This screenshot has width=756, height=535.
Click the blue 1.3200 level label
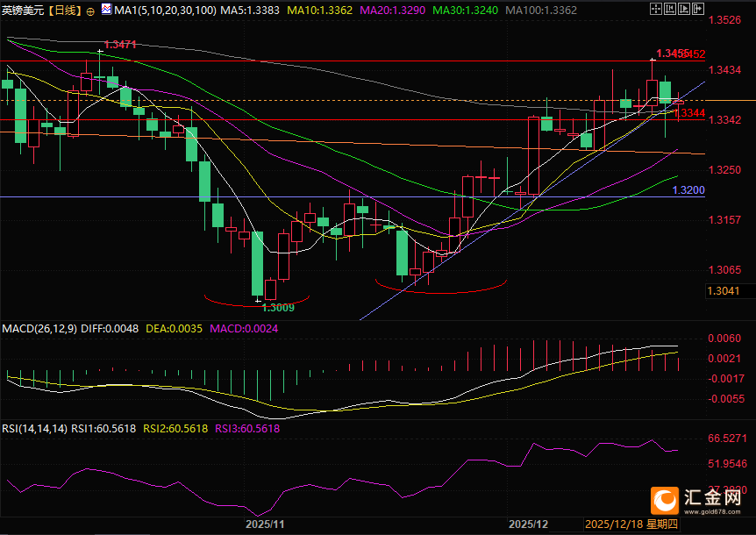pos(688,190)
